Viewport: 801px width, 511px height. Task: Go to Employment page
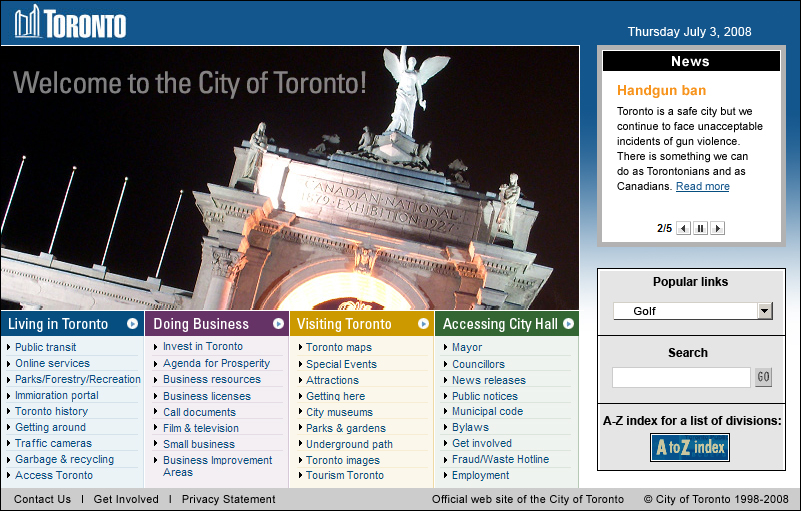[480, 475]
